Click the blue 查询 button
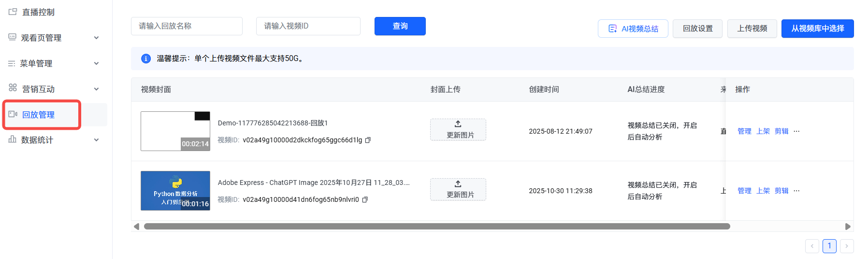 coord(400,26)
